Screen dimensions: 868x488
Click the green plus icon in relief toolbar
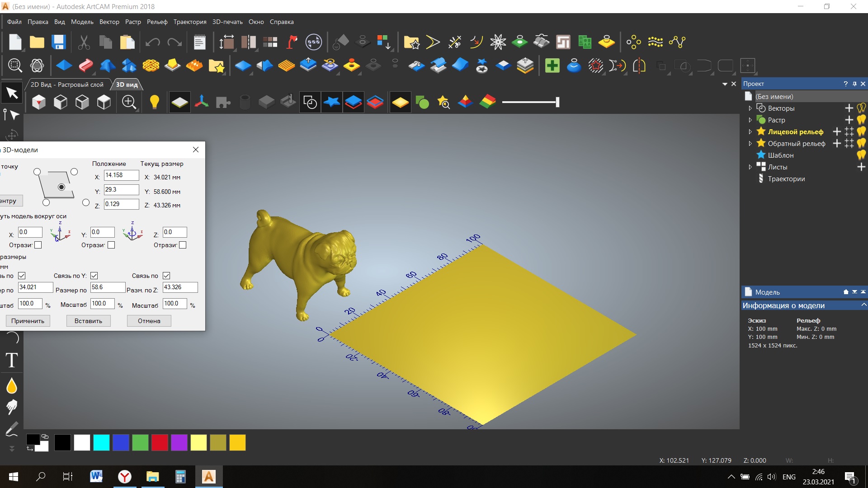[552, 66]
